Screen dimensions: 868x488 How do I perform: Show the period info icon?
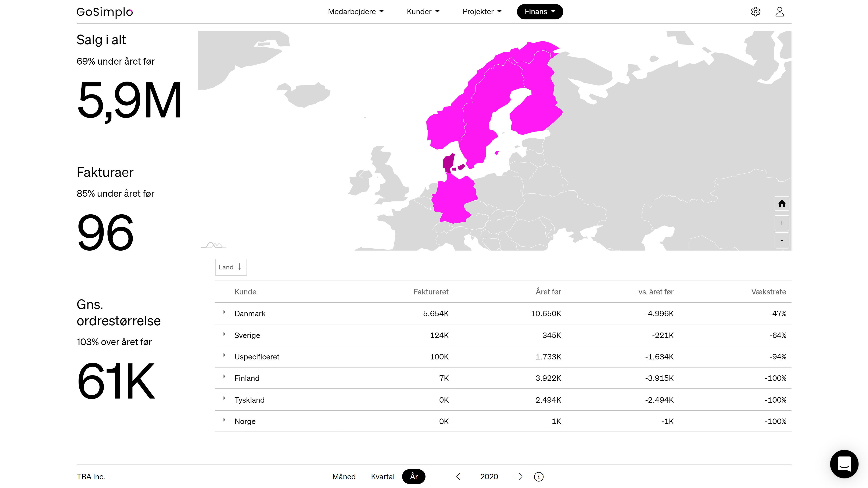[x=538, y=477]
